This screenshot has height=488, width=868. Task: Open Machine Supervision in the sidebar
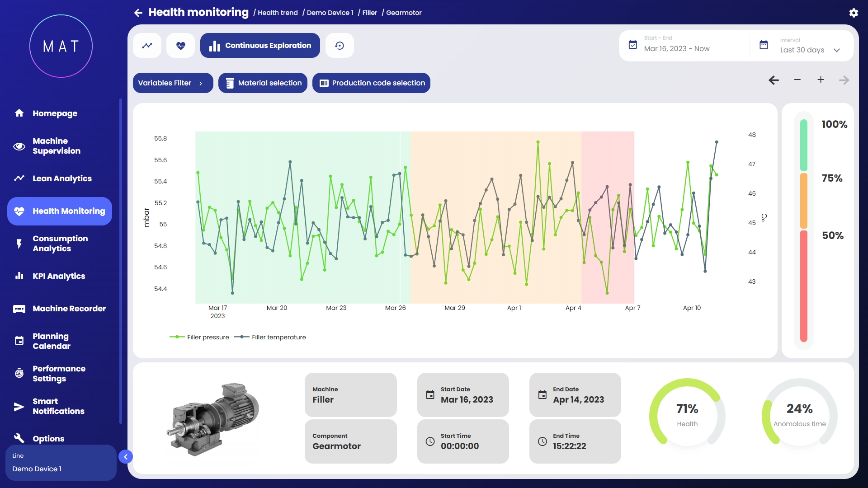57,146
